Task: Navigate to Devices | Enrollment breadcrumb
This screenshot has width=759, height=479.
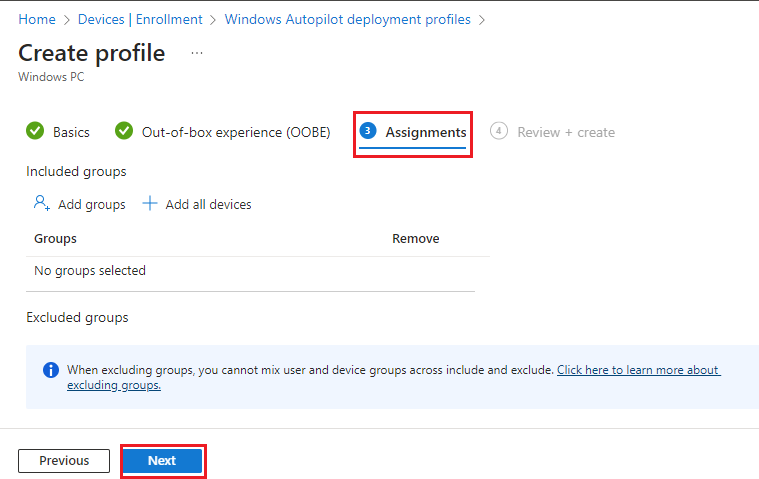Action: tap(140, 19)
